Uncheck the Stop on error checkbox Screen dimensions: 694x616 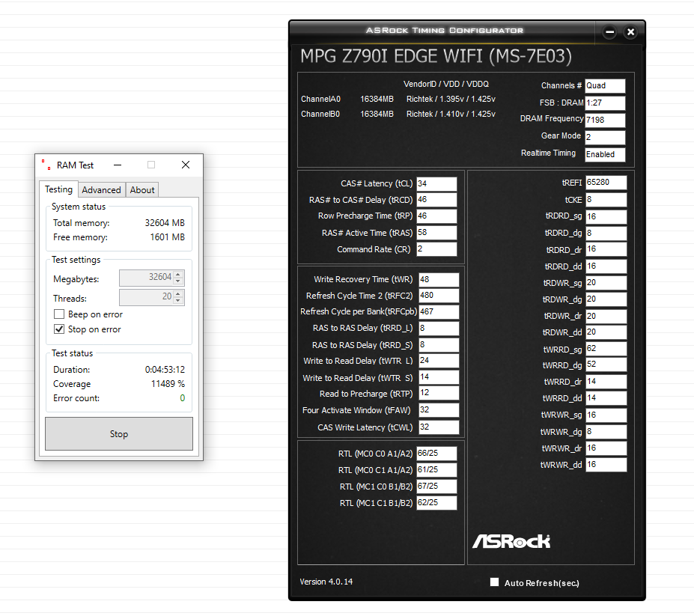tap(59, 329)
